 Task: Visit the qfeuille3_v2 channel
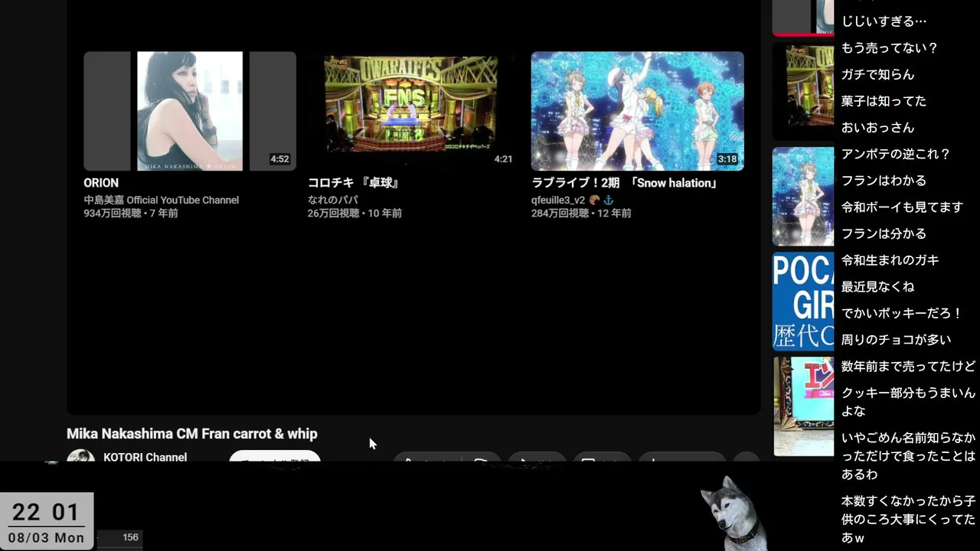pos(558,200)
